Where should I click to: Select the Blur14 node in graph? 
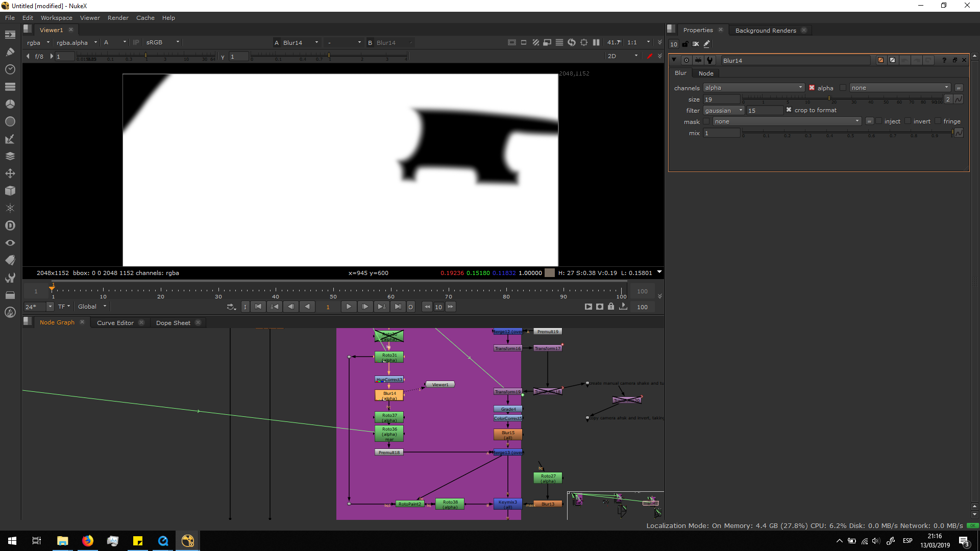coord(389,395)
